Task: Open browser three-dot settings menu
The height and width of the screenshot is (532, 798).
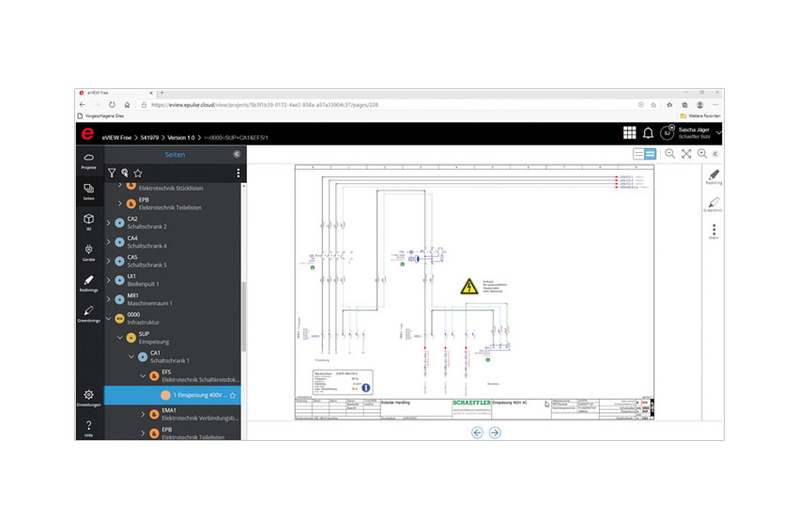Action: (715, 105)
